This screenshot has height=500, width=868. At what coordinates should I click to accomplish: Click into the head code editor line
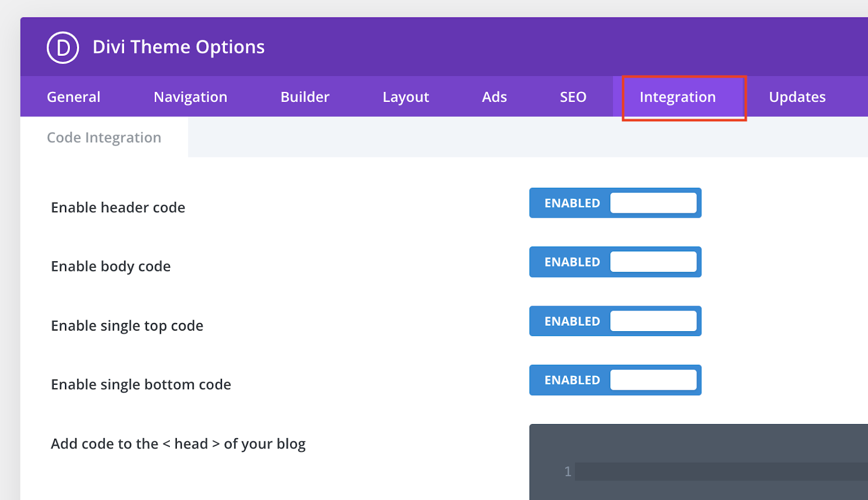click(x=716, y=471)
